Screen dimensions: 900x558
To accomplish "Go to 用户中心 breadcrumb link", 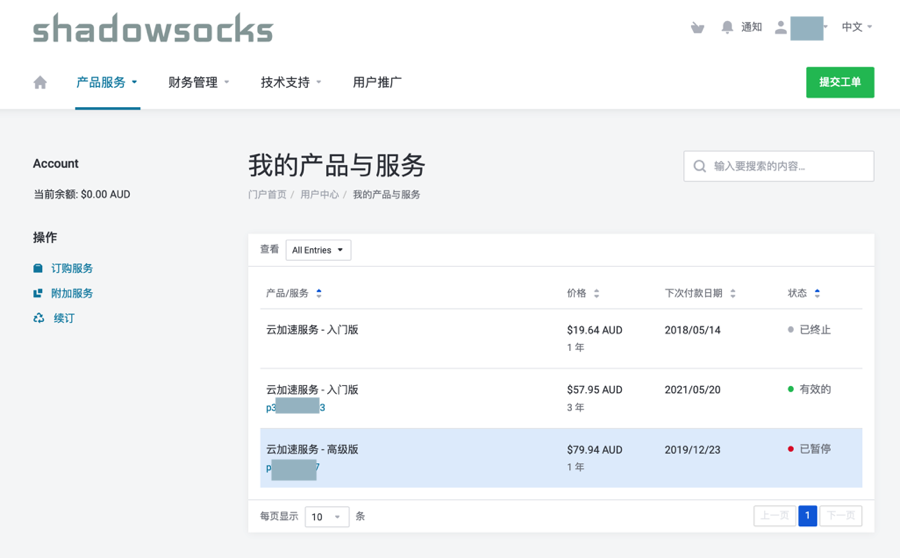I will pos(319,195).
